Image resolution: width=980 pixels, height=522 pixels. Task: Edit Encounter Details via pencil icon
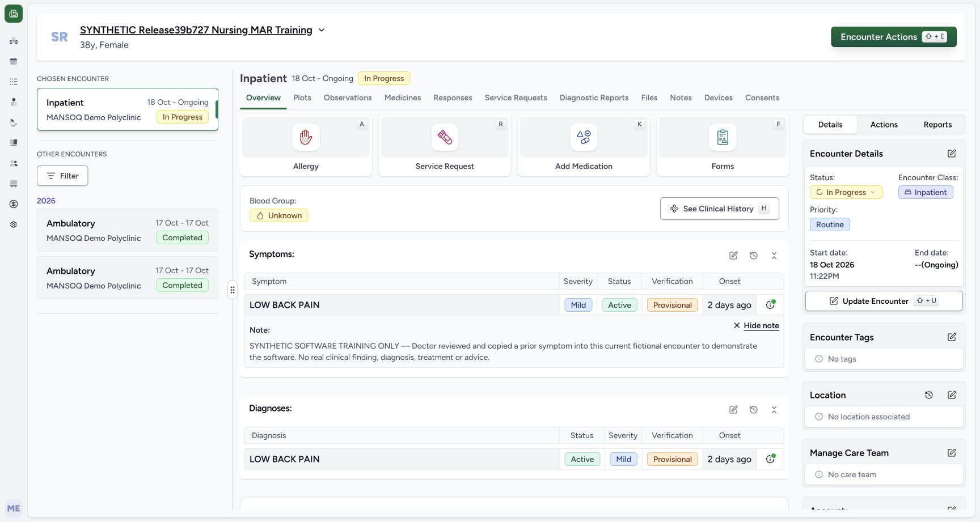tap(952, 154)
